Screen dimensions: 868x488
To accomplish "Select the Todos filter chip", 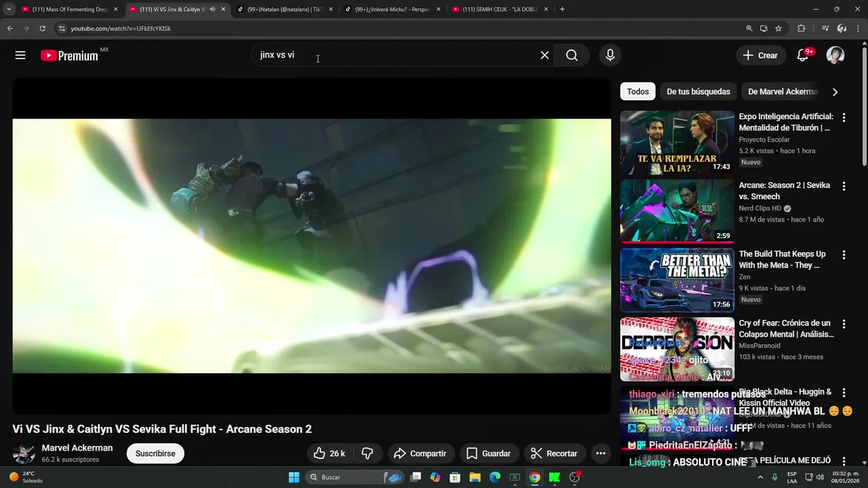I will coord(637,91).
